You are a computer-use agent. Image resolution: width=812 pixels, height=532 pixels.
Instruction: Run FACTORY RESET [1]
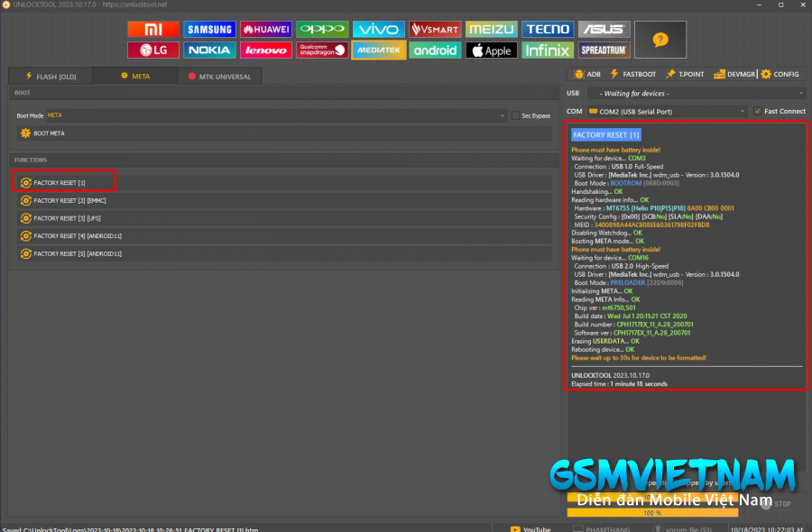tap(284, 183)
